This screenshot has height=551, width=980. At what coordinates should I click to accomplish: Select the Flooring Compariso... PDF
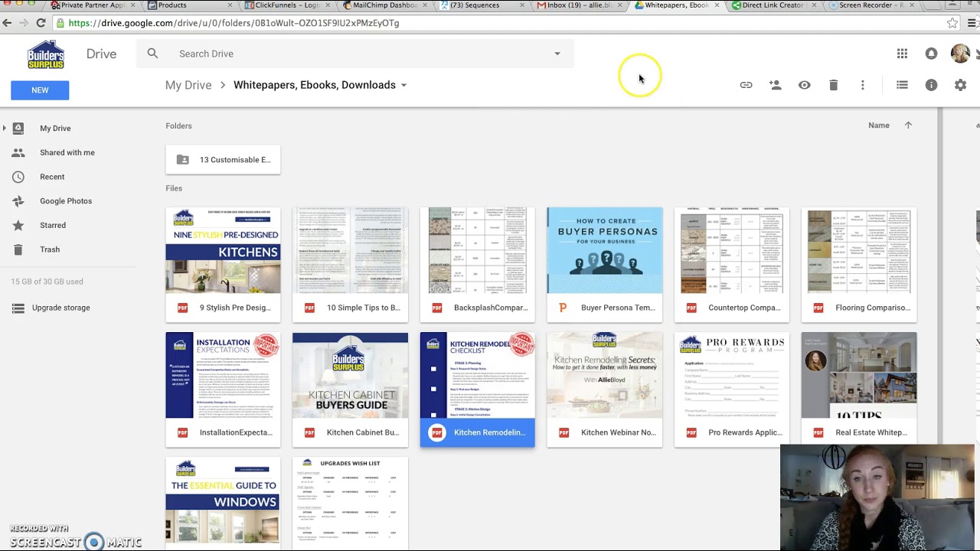point(859,265)
